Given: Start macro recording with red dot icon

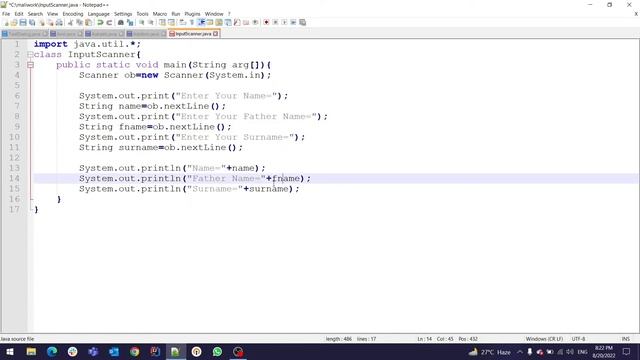Looking at the screenshot, I should 266,22.
